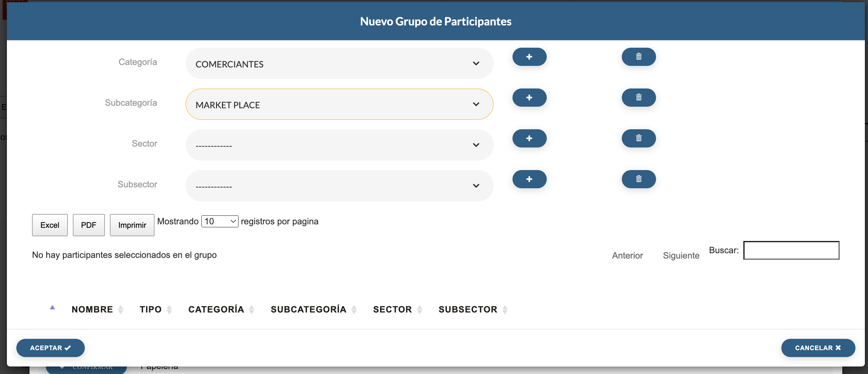Focus the Buscar search field

[x=791, y=250]
